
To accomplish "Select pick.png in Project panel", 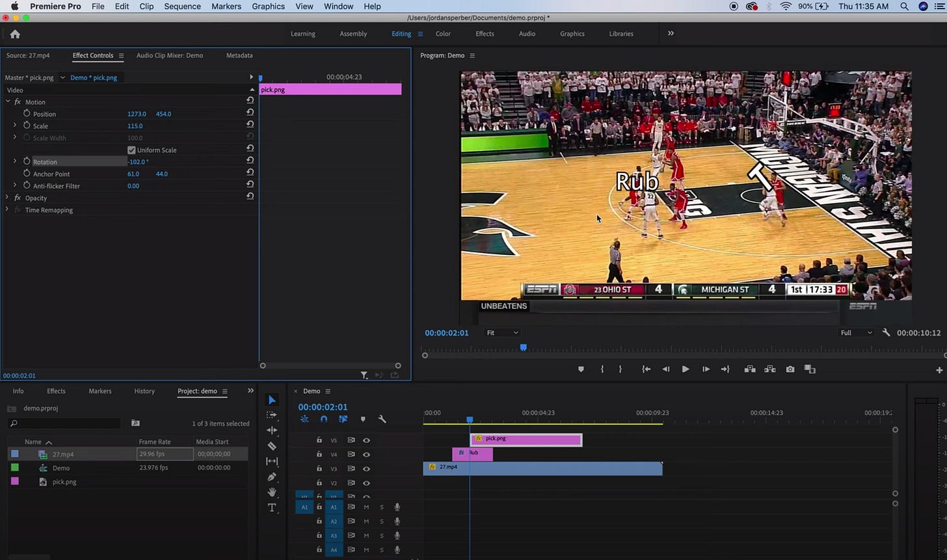I will (64, 482).
